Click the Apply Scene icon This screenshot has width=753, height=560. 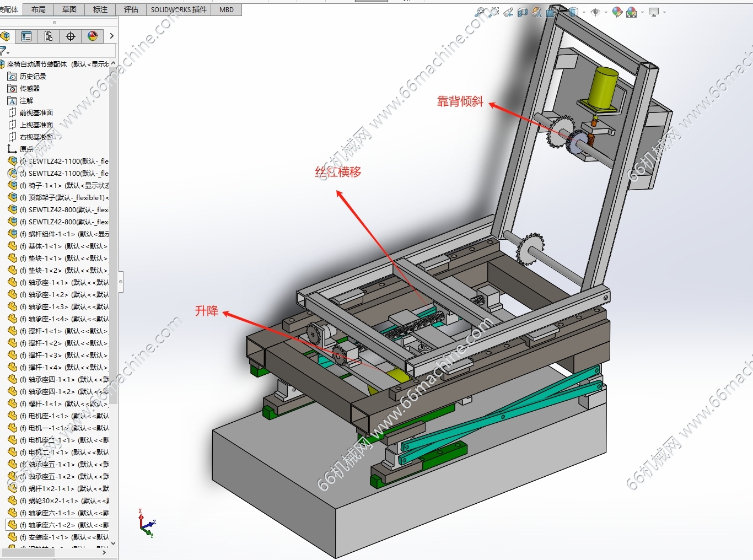point(632,12)
